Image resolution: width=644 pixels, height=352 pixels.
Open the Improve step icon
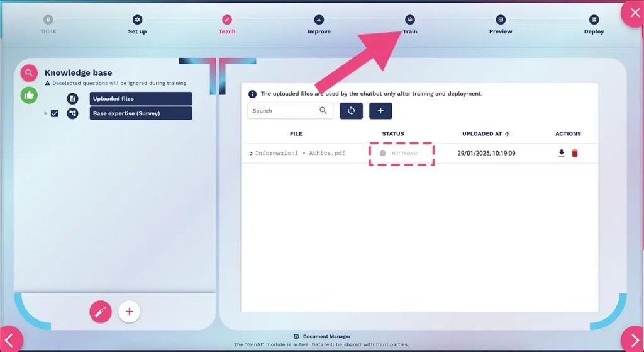coord(319,20)
